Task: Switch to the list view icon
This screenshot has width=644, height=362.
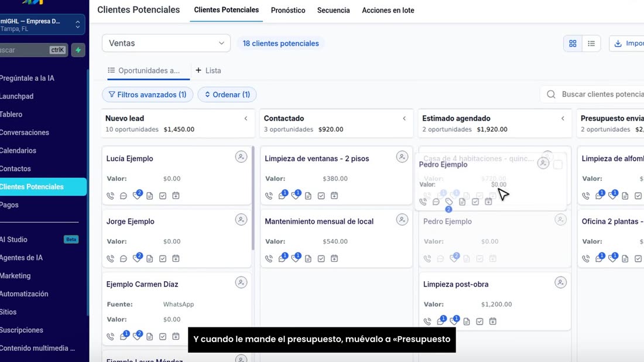Action: pos(591,43)
